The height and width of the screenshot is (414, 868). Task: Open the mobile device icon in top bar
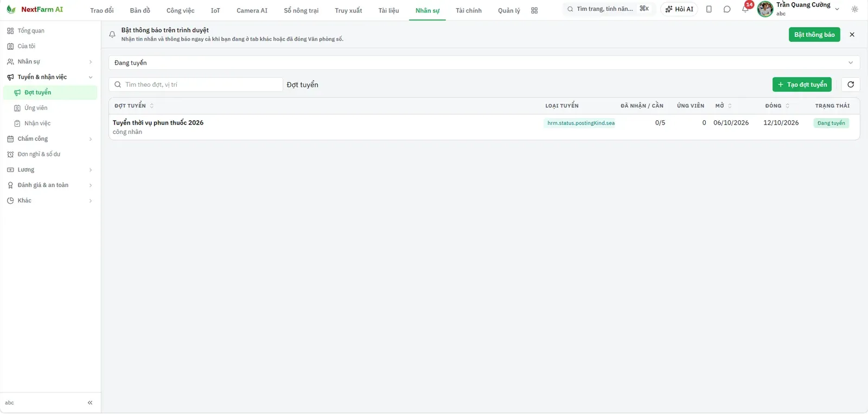709,9
